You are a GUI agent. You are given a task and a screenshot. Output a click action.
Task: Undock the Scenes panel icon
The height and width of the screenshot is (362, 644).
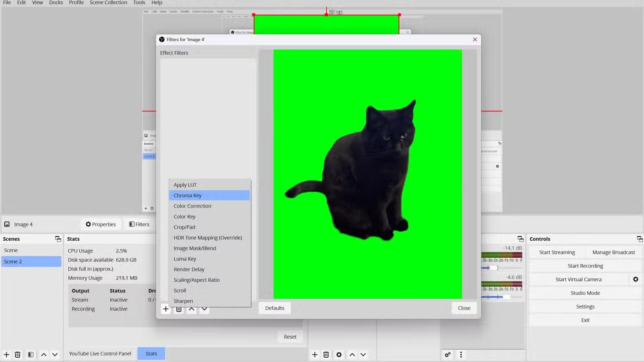pos(58,239)
